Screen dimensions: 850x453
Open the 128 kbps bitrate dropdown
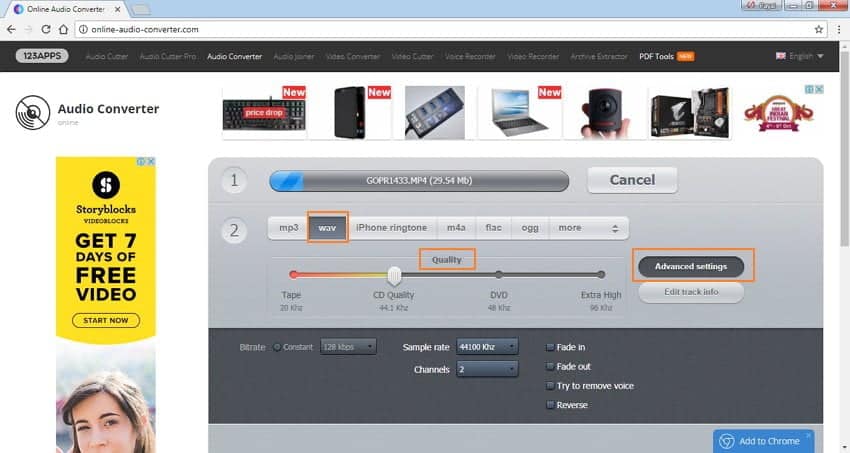click(x=348, y=347)
